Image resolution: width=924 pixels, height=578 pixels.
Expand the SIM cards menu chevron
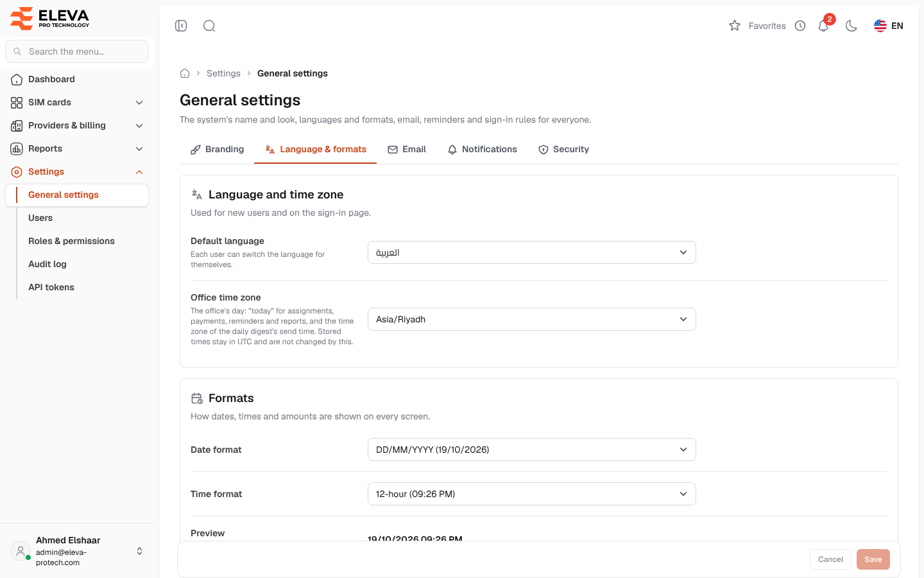point(139,103)
